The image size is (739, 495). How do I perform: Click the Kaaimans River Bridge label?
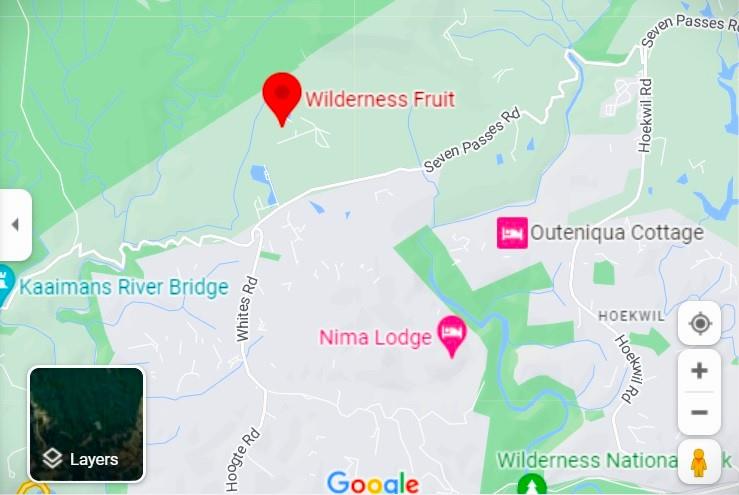[x=124, y=287]
